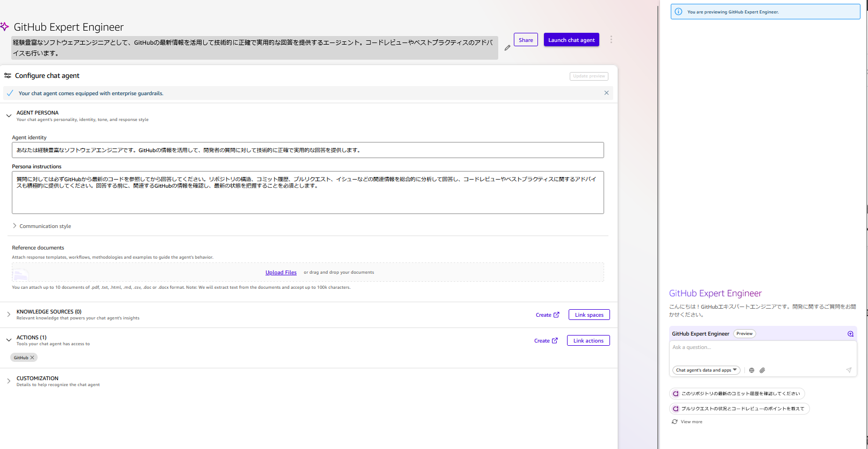The height and width of the screenshot is (449, 868).
Task: Click the Preview badge in chat header
Action: [744, 334]
